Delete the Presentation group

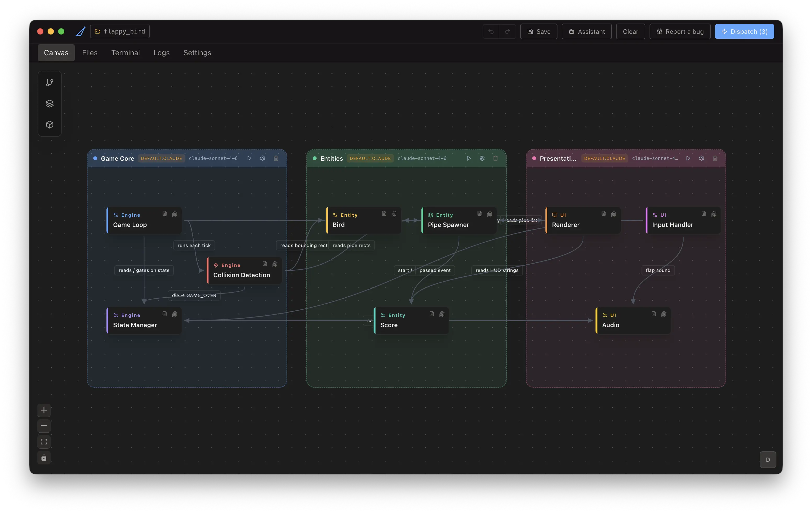click(x=715, y=158)
